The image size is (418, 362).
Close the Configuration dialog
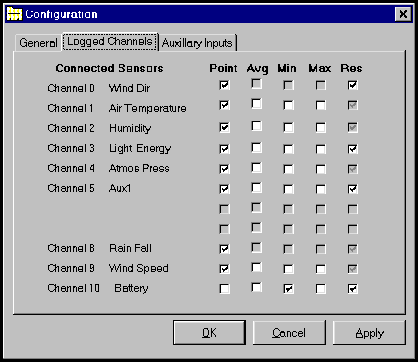pos(403,14)
